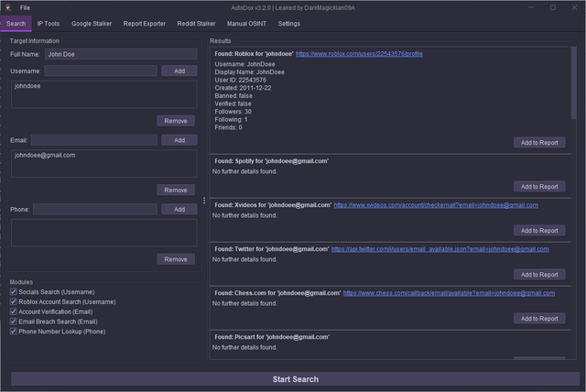Screen dimensions: 586x392
Task: Open the IP Tools tab
Action: pyautogui.click(x=49, y=24)
